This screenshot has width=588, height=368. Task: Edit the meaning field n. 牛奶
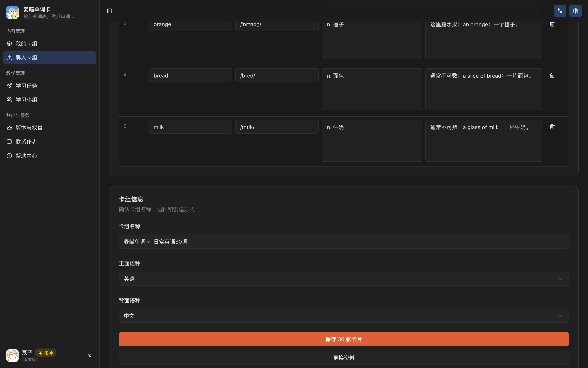(372, 141)
